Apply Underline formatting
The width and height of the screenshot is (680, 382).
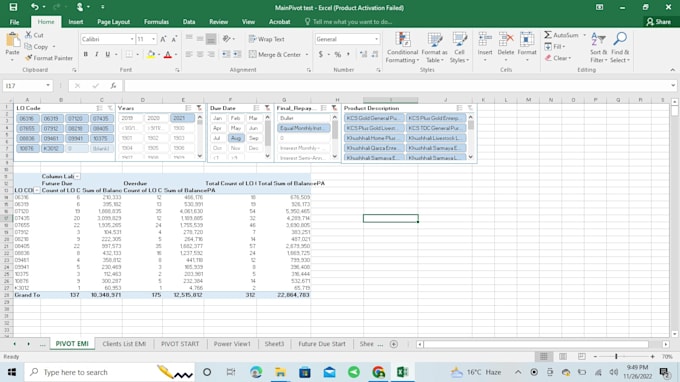click(x=108, y=54)
